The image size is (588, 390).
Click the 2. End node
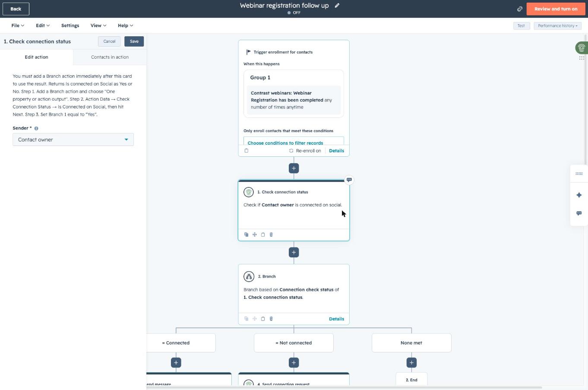(x=411, y=379)
